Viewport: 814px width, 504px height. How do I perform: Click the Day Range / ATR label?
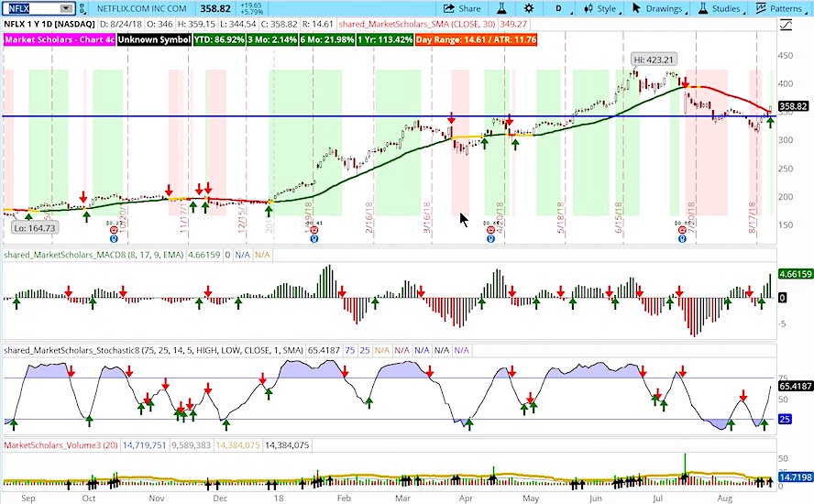tap(476, 39)
